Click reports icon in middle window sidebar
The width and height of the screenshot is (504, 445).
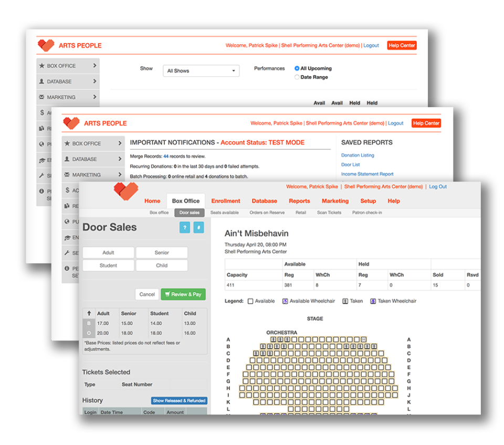point(67,205)
